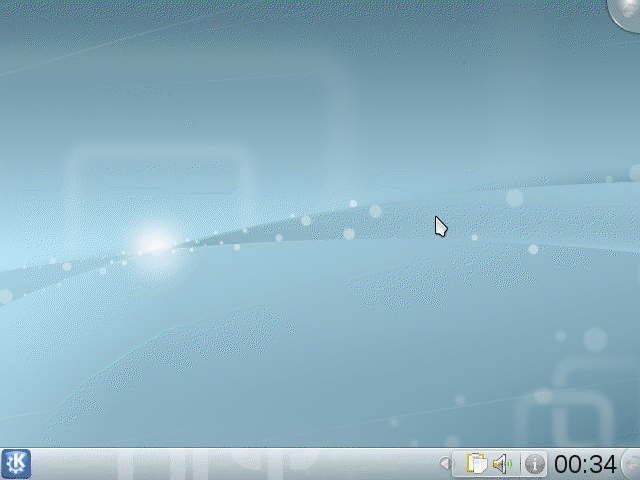Click the digital clock showing 00:34
The height and width of the screenshot is (480, 640).
point(585,464)
